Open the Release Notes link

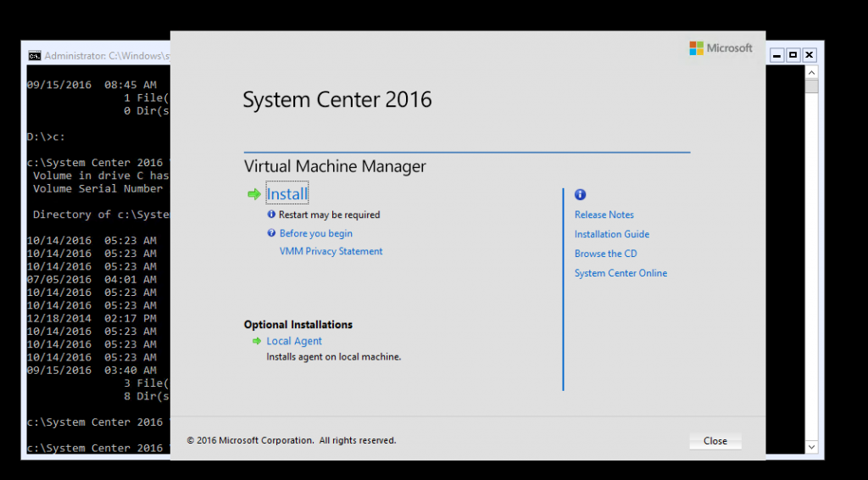604,215
